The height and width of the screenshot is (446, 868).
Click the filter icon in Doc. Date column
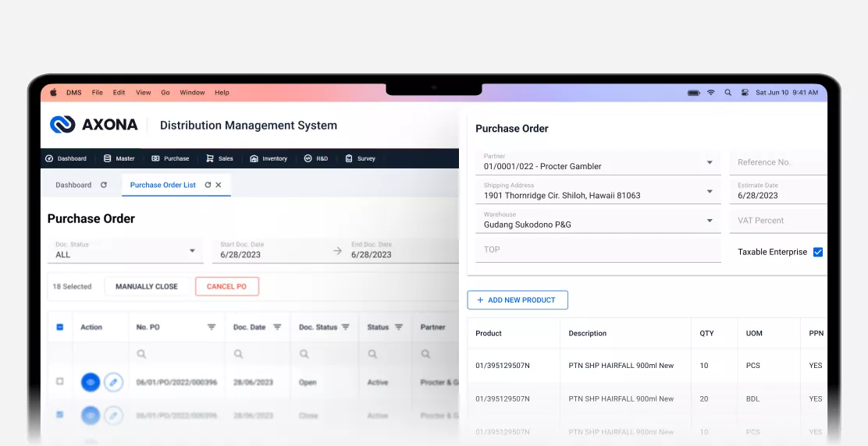279,327
